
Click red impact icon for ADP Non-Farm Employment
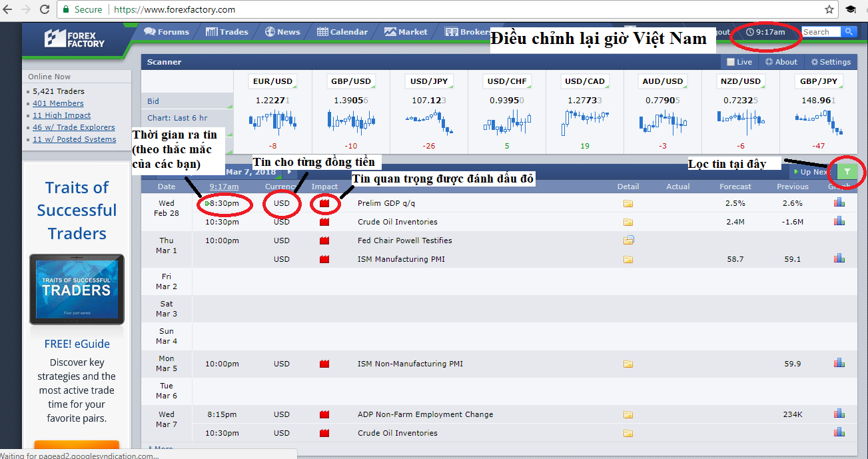[324, 414]
